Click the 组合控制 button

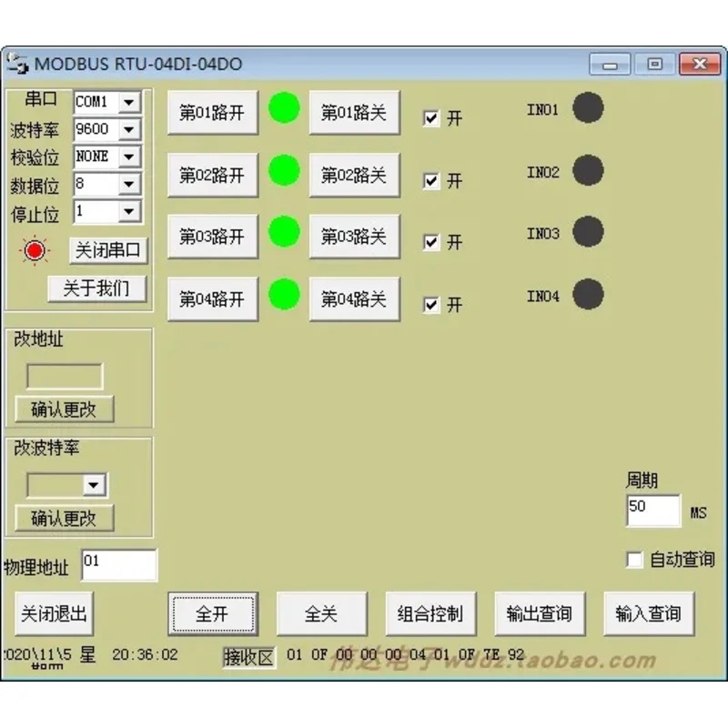[x=430, y=613]
